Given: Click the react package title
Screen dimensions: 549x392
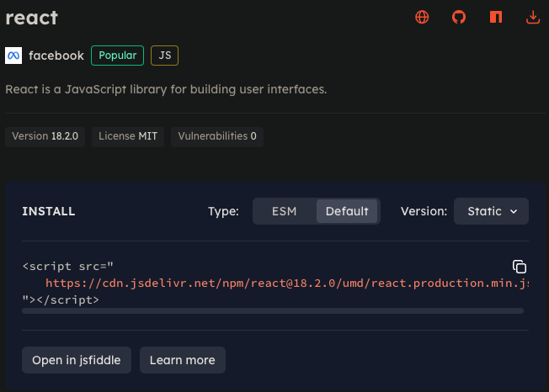Looking at the screenshot, I should point(31,18).
